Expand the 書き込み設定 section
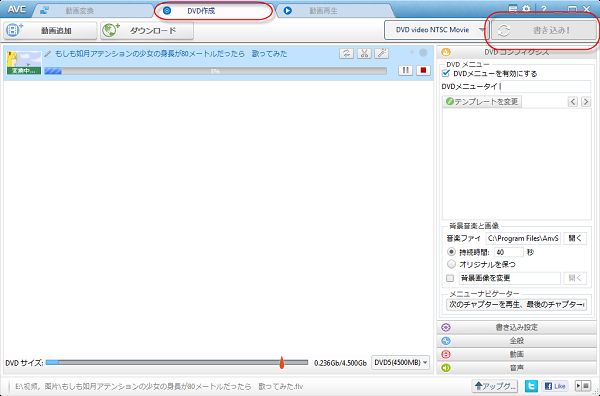 pyautogui.click(x=516, y=328)
